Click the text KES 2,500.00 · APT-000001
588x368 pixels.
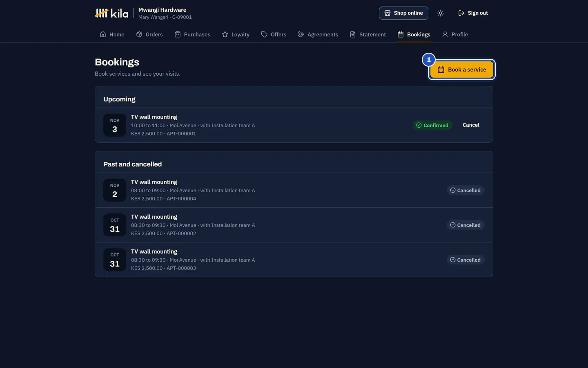coord(163,134)
